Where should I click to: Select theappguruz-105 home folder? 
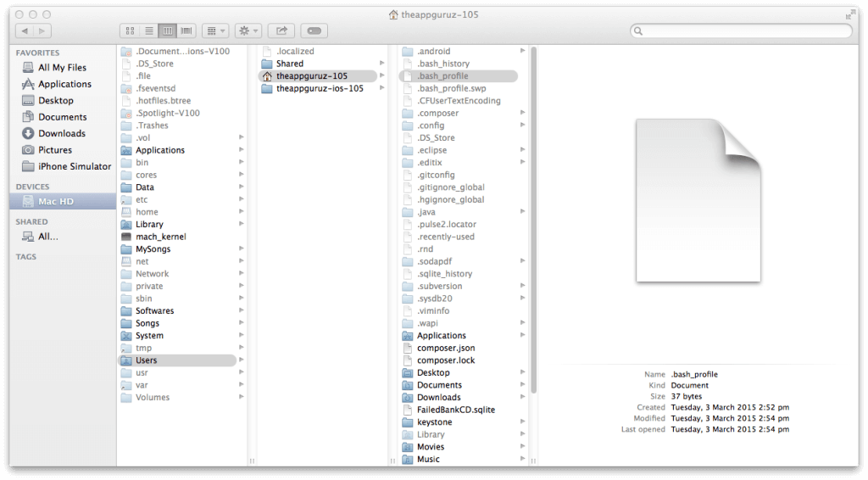coord(317,75)
